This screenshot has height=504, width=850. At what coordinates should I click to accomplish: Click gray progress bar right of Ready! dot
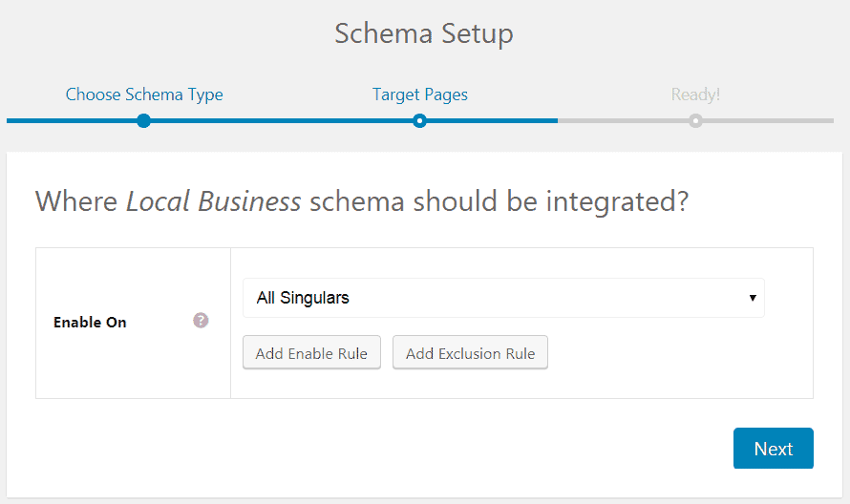tap(769, 121)
